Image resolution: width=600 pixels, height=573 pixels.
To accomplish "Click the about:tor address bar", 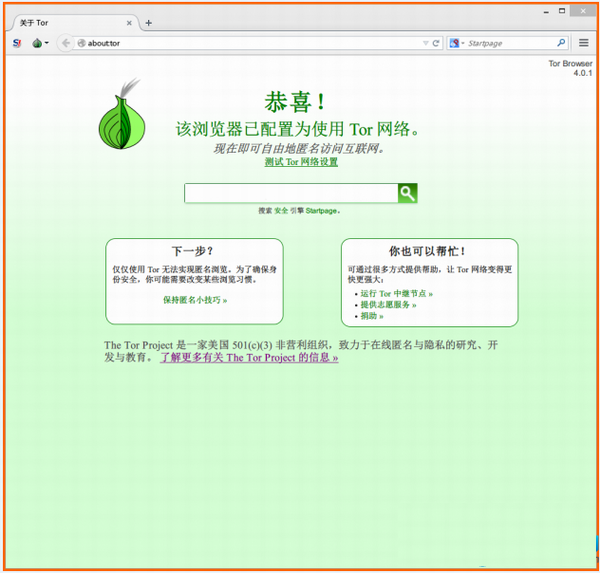I will (249, 43).
